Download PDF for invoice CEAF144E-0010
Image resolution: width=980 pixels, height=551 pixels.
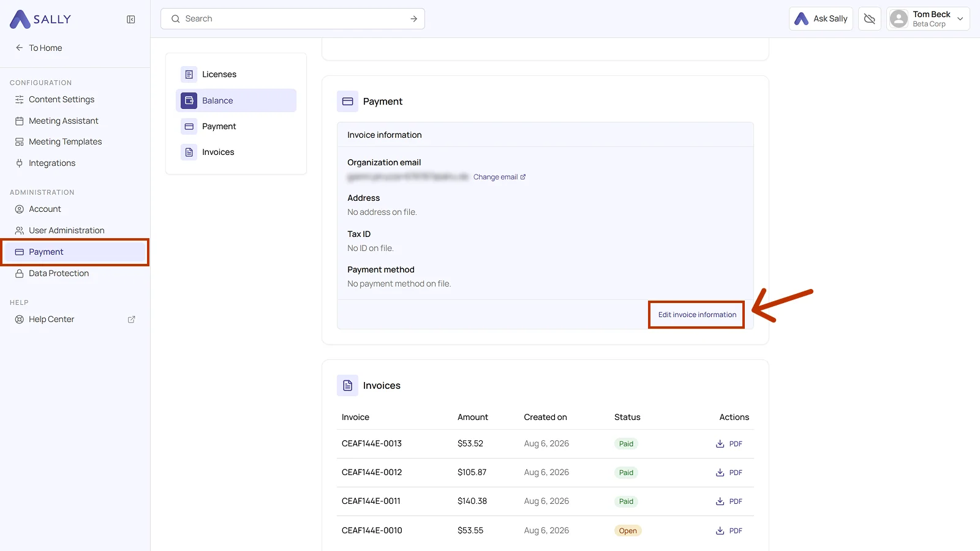tap(729, 531)
